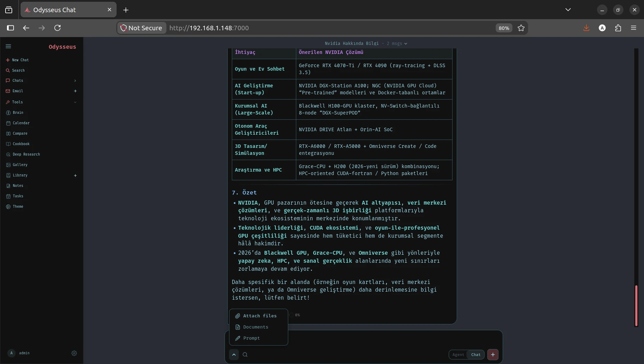Open the Deep Research tool
This screenshot has width=644, height=364.
click(x=26, y=154)
